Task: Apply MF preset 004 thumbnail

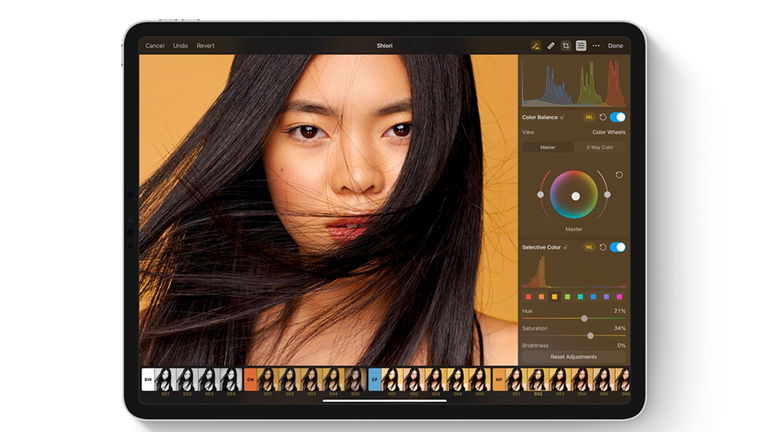Action: (x=582, y=380)
